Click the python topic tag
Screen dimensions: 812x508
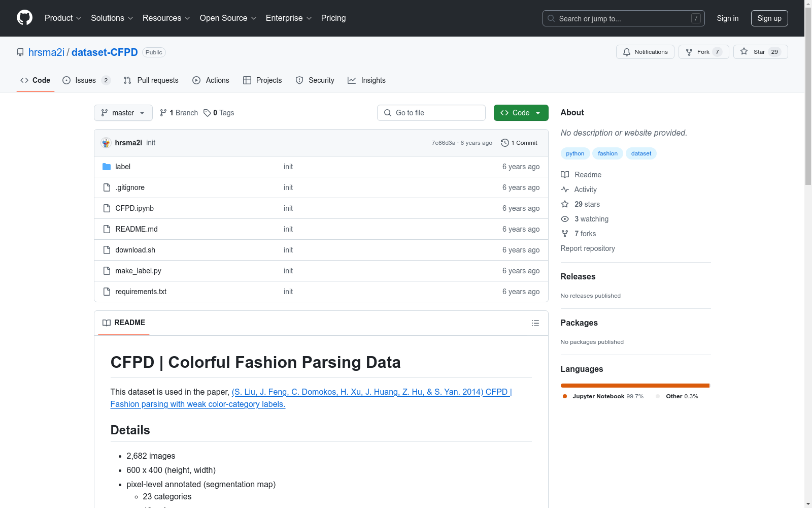575,153
